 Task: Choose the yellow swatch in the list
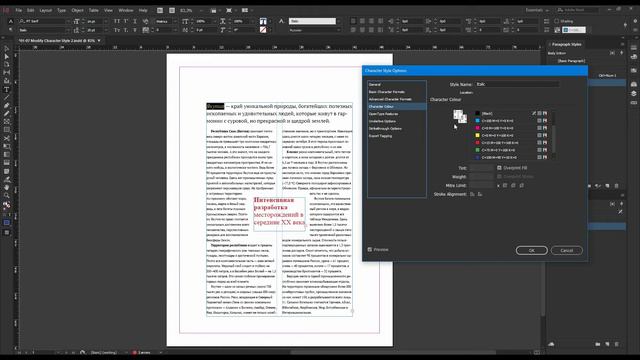coord(512,135)
